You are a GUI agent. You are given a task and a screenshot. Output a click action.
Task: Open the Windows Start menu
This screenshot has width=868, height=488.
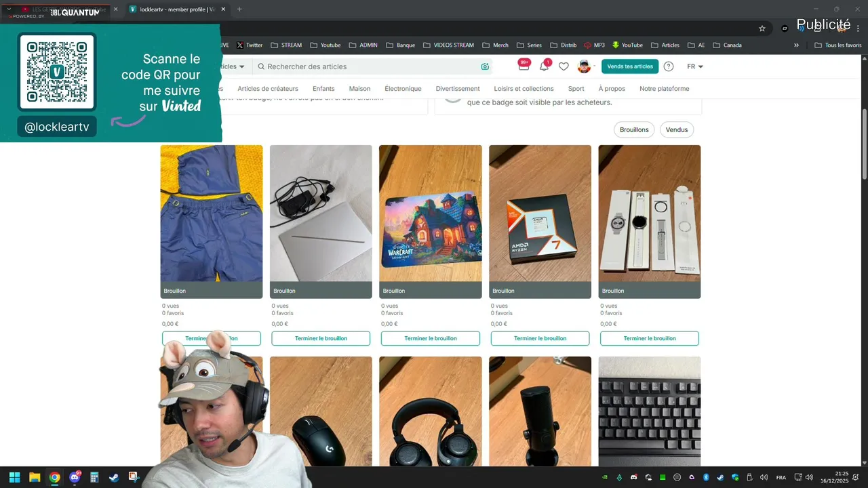pos(14,477)
